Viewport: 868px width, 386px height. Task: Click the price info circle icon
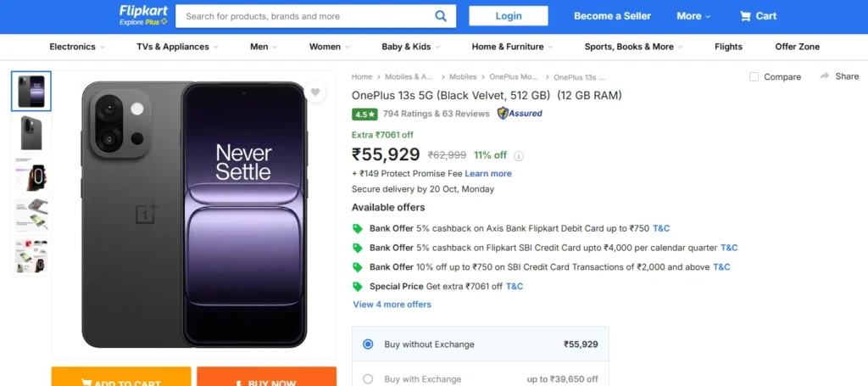pyautogui.click(x=519, y=156)
